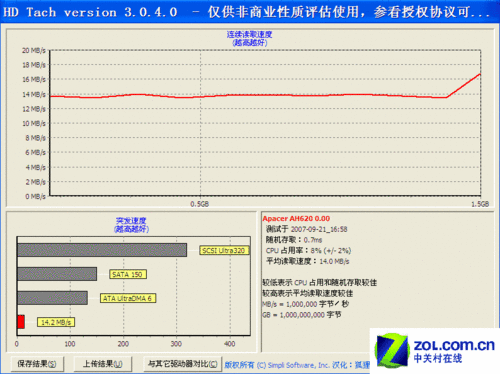Click the Apacer AH620 0.00 device name

click(x=296, y=219)
